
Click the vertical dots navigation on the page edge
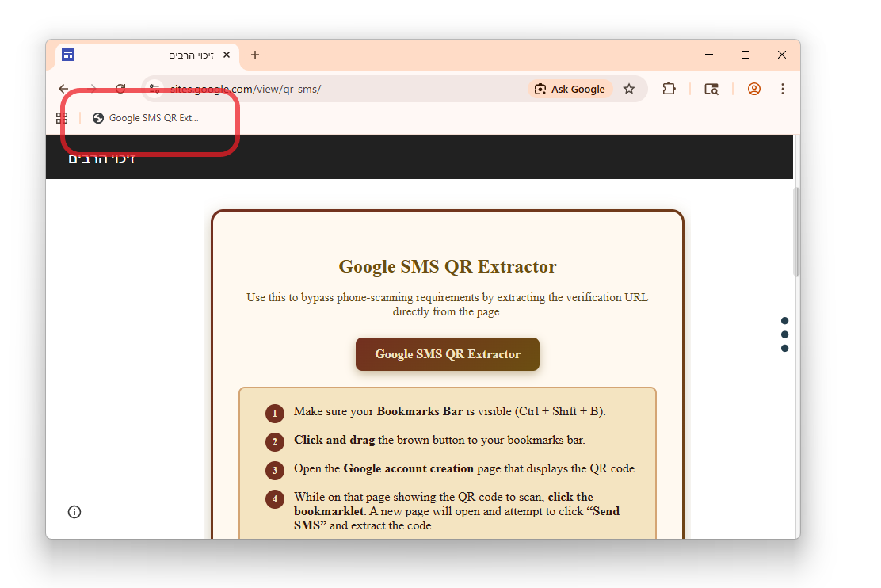[784, 334]
